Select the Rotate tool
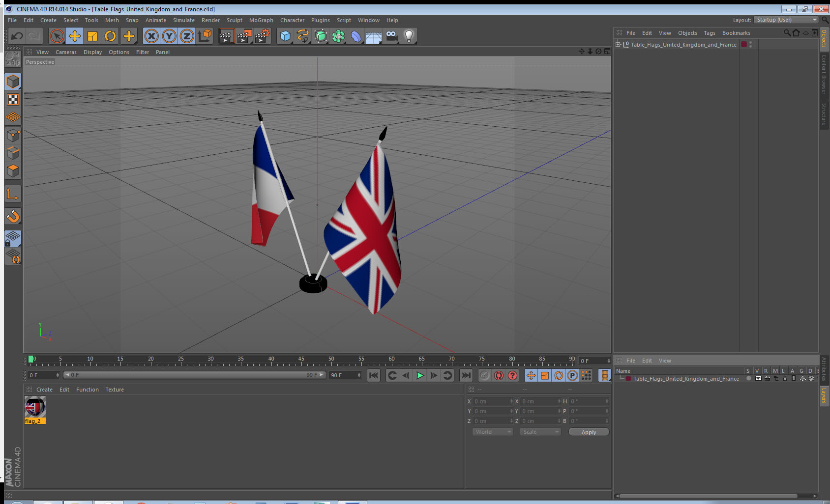 [110, 36]
